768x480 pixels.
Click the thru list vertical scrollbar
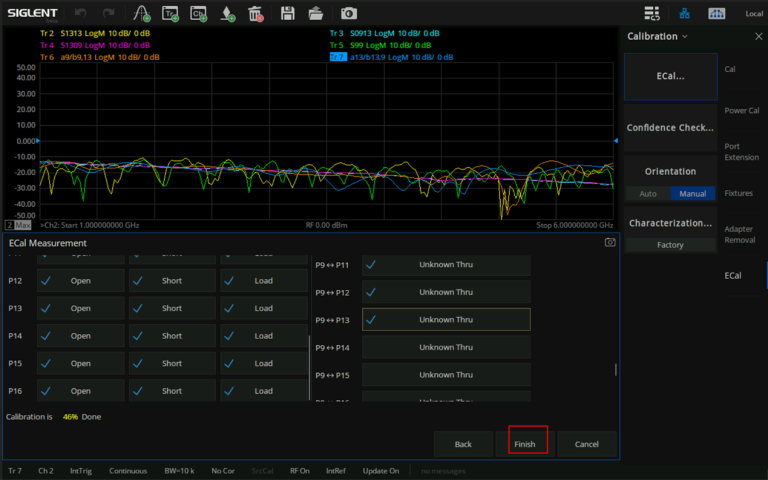(x=615, y=370)
